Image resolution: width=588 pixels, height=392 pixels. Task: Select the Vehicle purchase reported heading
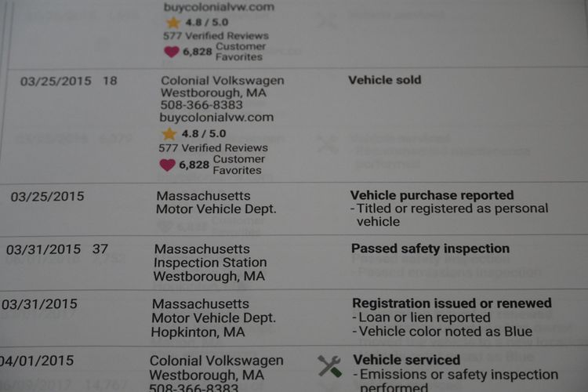click(x=432, y=195)
